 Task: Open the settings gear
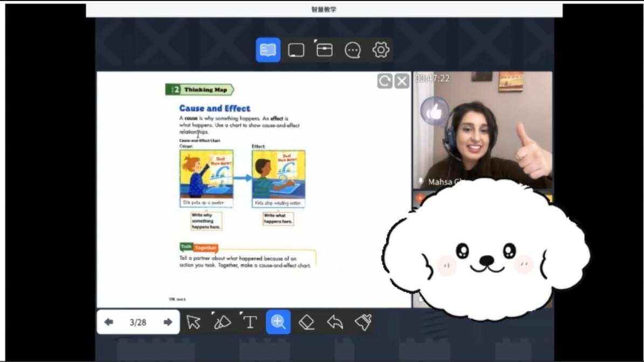pos(381,50)
